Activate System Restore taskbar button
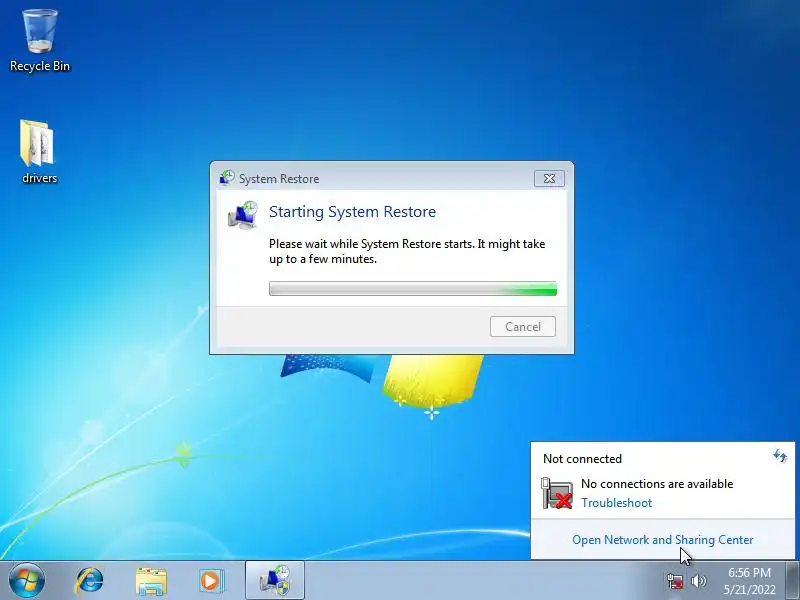The height and width of the screenshot is (600, 800). click(275, 580)
